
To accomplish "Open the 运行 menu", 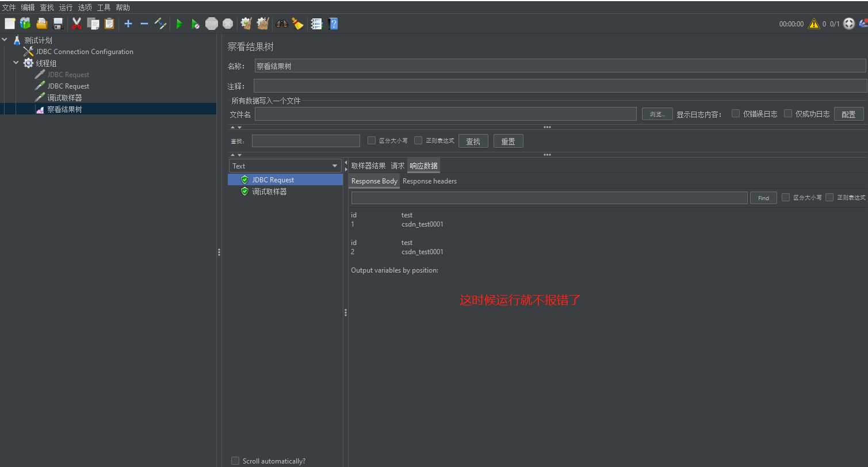I will click(66, 7).
